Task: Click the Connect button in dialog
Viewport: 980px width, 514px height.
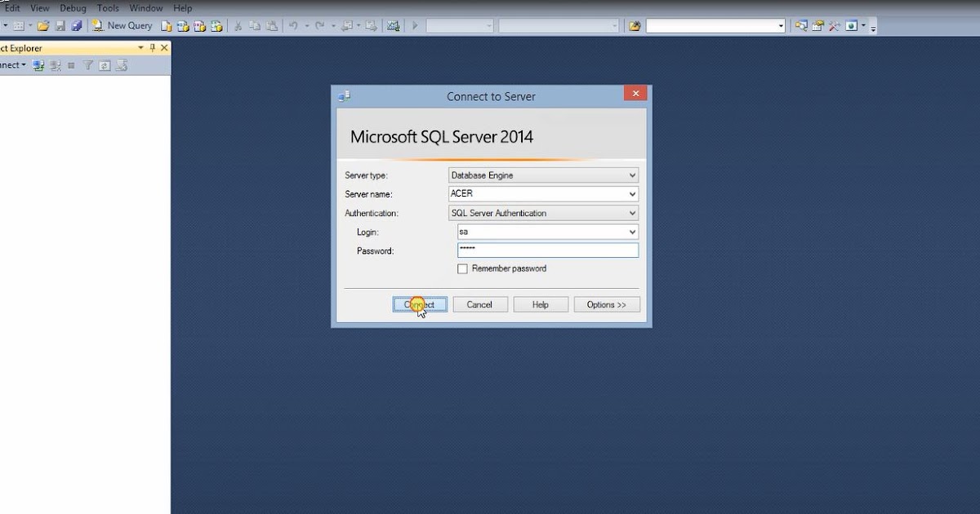Action: tap(420, 304)
